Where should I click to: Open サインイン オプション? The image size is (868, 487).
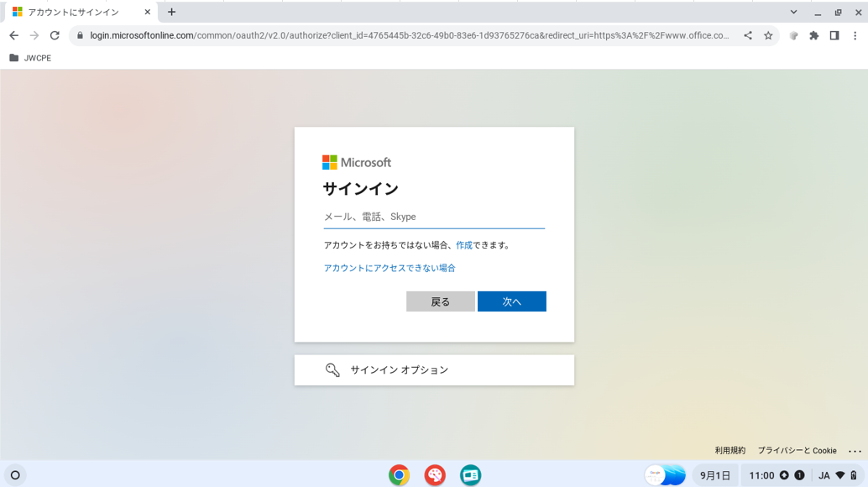click(x=434, y=370)
